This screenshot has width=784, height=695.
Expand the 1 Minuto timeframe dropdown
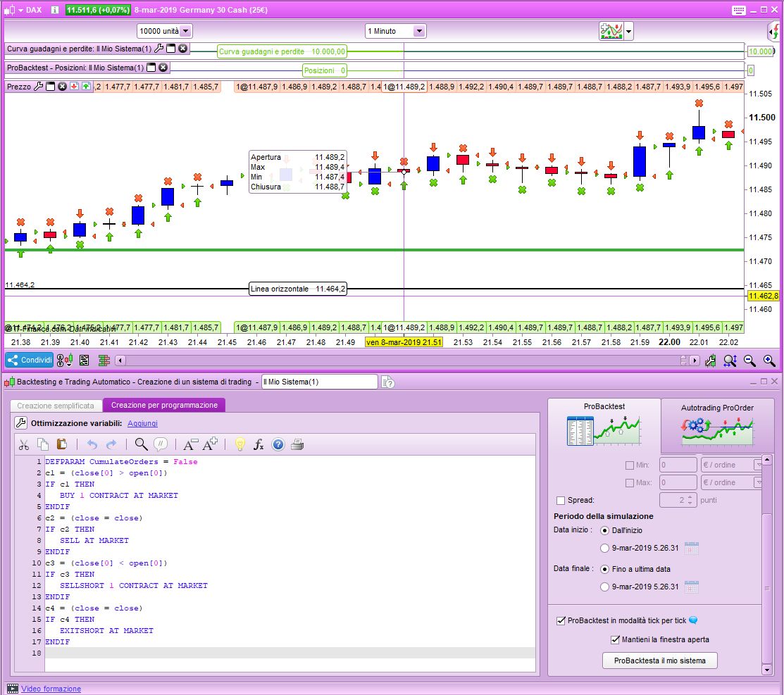[x=418, y=31]
